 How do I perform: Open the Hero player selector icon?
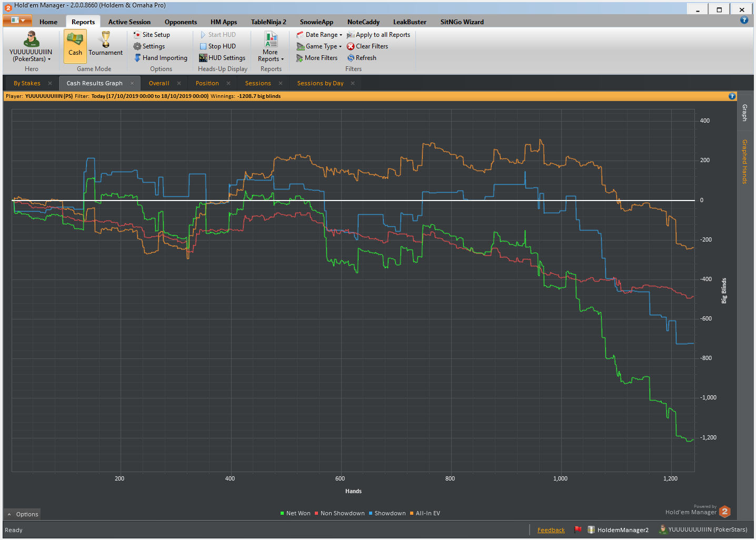pos(31,39)
